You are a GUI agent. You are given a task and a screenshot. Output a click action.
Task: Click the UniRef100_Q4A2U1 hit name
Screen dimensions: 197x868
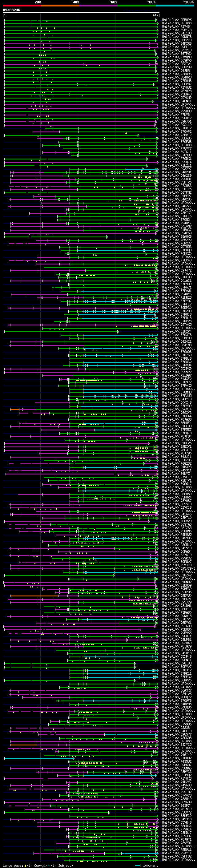[177, 172]
